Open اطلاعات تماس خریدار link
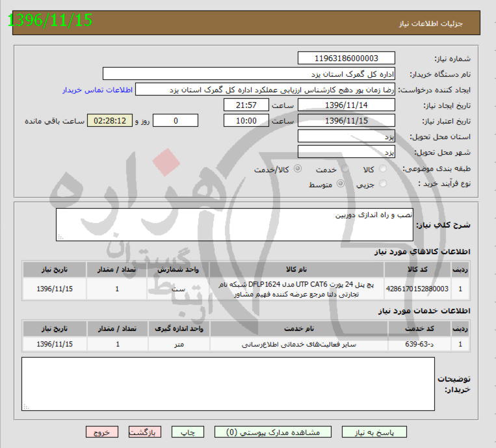496x448 pixels. 98,90
